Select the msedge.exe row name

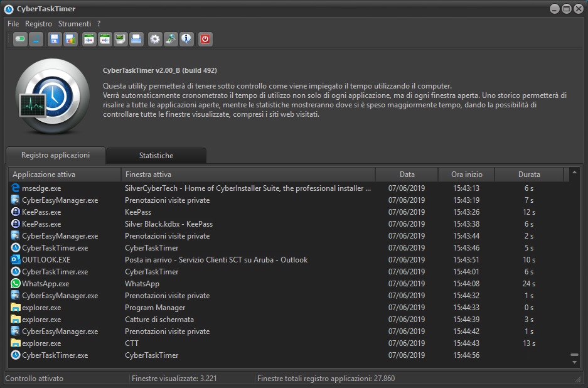(41, 188)
